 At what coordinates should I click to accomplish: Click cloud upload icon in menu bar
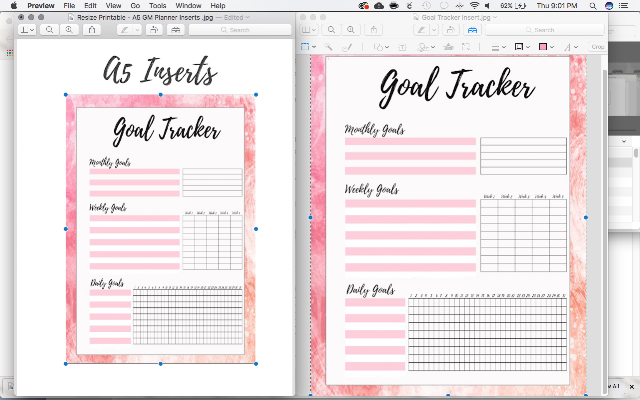(379, 5)
